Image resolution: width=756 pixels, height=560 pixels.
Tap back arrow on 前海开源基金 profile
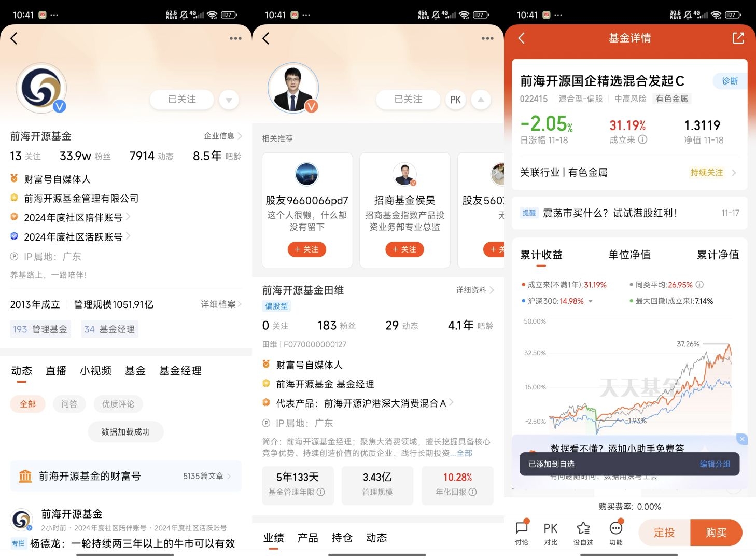click(x=14, y=38)
